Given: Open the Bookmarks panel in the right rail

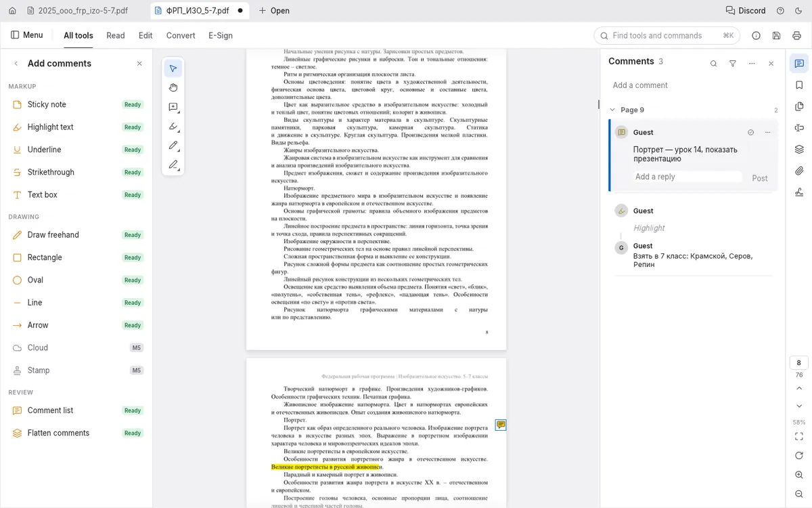Looking at the screenshot, I should [x=799, y=85].
